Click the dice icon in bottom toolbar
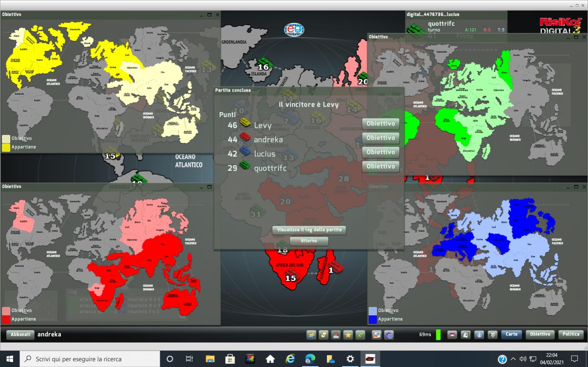Viewport: 588px width, 367px height. (x=493, y=335)
